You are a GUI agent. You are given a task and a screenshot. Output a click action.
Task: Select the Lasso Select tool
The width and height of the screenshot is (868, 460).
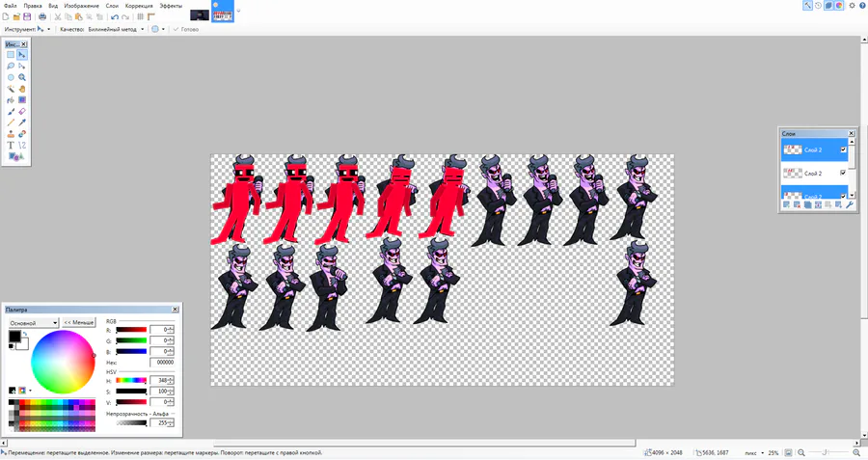point(11,66)
